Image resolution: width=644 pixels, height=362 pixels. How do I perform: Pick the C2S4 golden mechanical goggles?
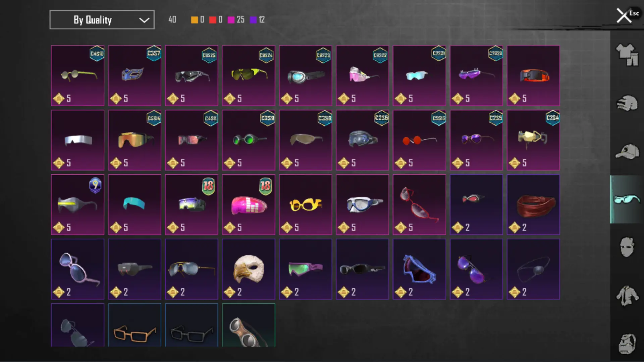click(533, 140)
